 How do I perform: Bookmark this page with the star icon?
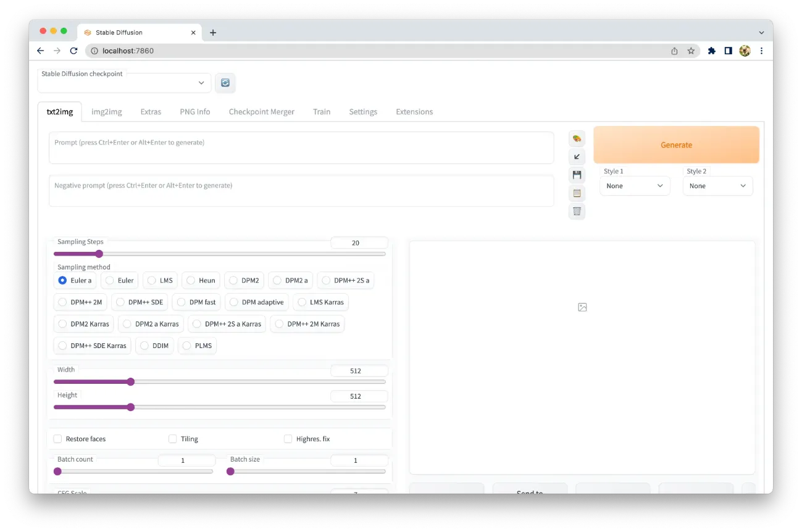[x=691, y=51]
